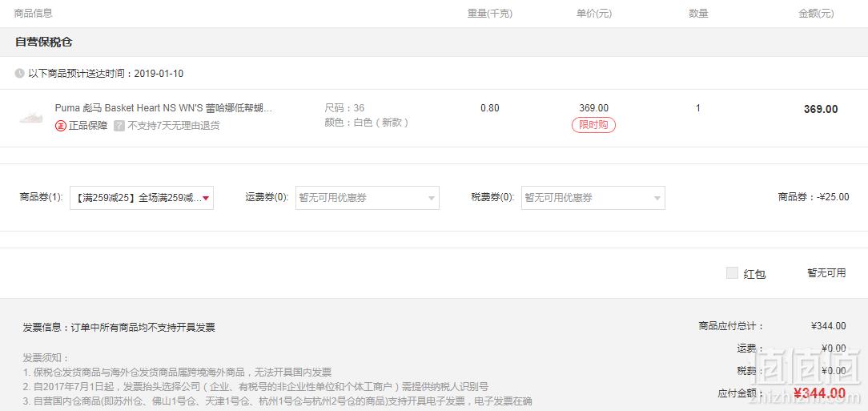Screen dimensions: 868x411
Task: Click the quantity value 1
Action: tap(698, 108)
